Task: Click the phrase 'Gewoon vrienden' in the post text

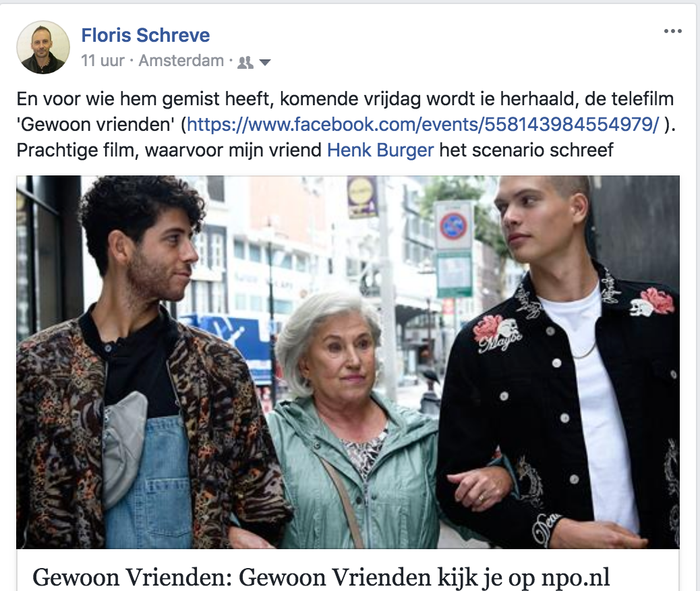Action: click(96, 125)
